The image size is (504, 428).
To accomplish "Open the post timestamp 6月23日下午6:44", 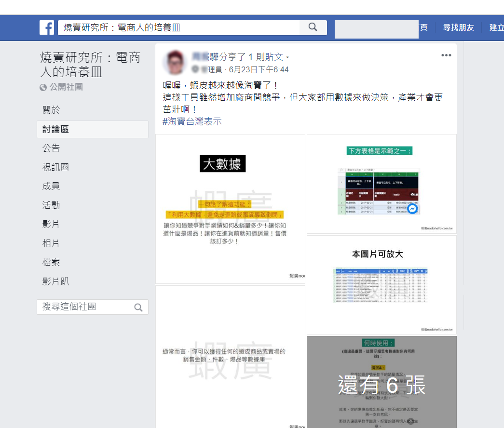I will [x=259, y=69].
